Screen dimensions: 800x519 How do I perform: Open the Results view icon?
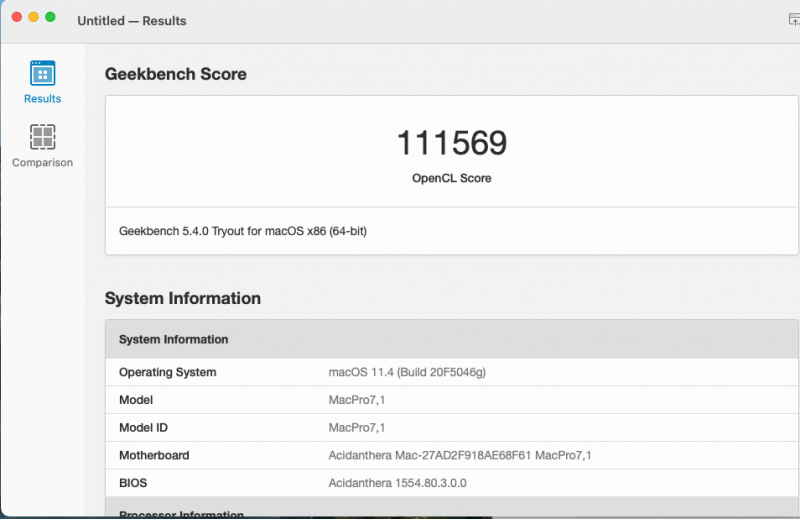pyautogui.click(x=42, y=73)
